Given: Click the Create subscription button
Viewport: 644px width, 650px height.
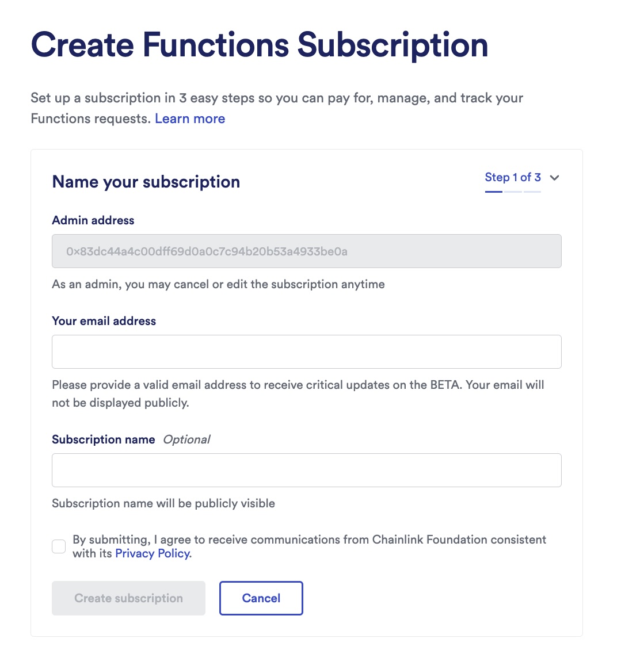Looking at the screenshot, I should click(x=128, y=598).
